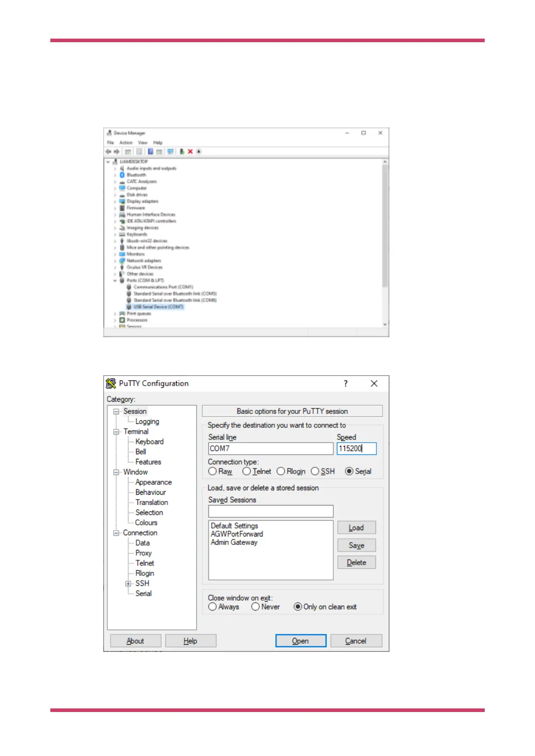
Task: Click the Cancel button in PuTTY
Action: point(356,641)
